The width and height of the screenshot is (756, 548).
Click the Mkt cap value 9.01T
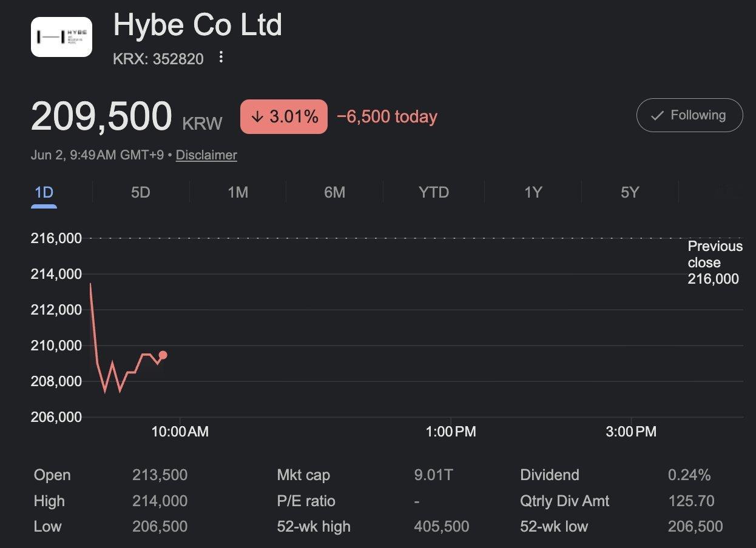[433, 475]
